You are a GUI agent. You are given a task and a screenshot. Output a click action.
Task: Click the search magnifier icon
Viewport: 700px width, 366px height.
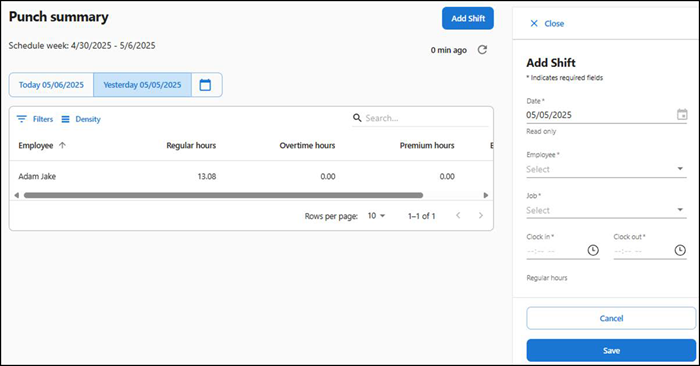357,118
